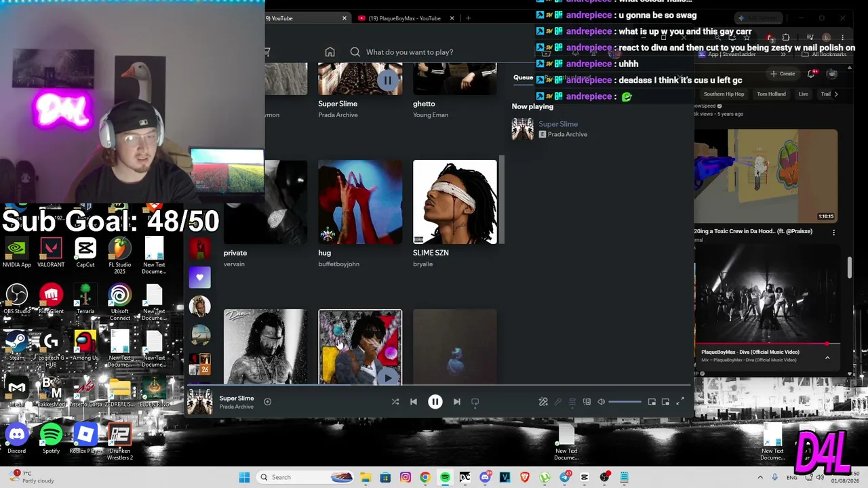Collapse the PlaqueBoyMax - Diva mix panel
Screen dimensions: 868x488
tap(827, 358)
